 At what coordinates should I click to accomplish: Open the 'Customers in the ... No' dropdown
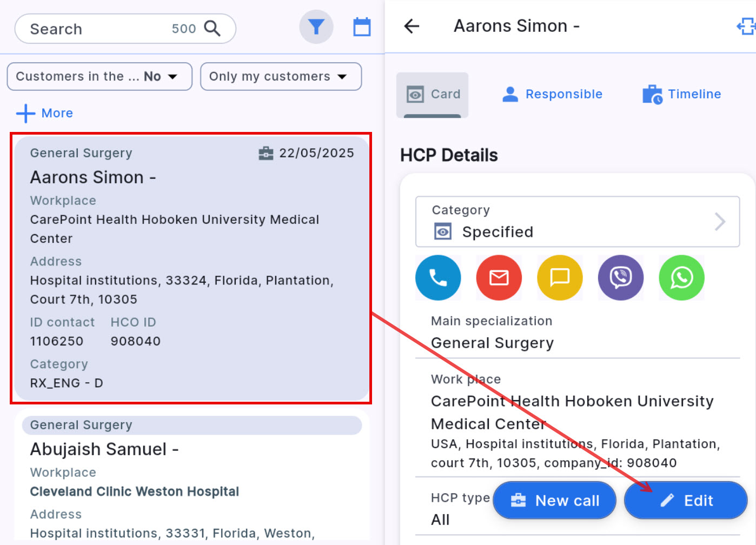(99, 76)
